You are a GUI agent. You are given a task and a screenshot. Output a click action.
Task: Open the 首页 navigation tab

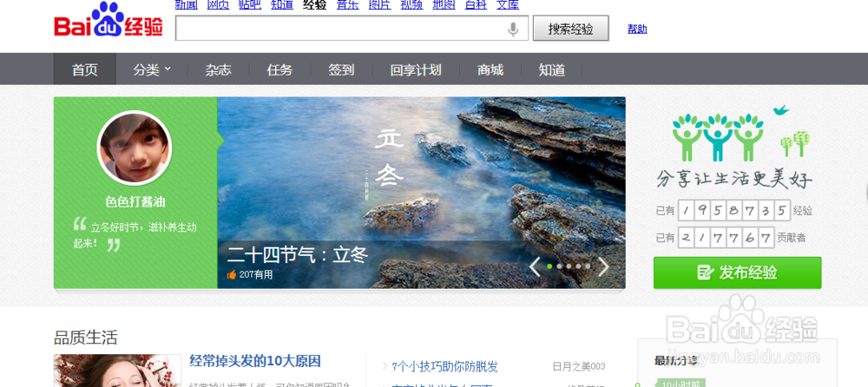pyautogui.click(x=85, y=69)
